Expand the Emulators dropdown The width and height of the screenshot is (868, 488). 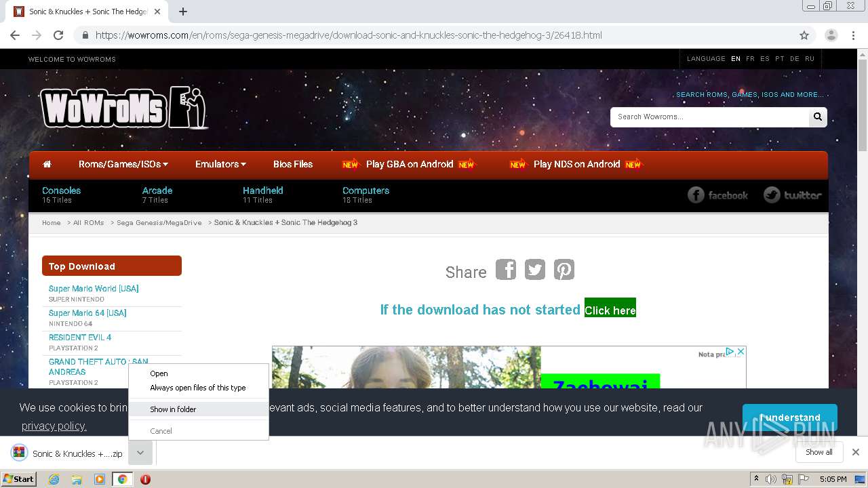click(x=220, y=164)
